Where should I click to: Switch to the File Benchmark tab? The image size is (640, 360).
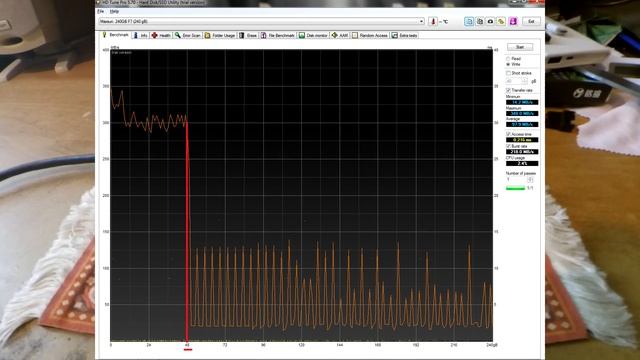[x=278, y=36]
